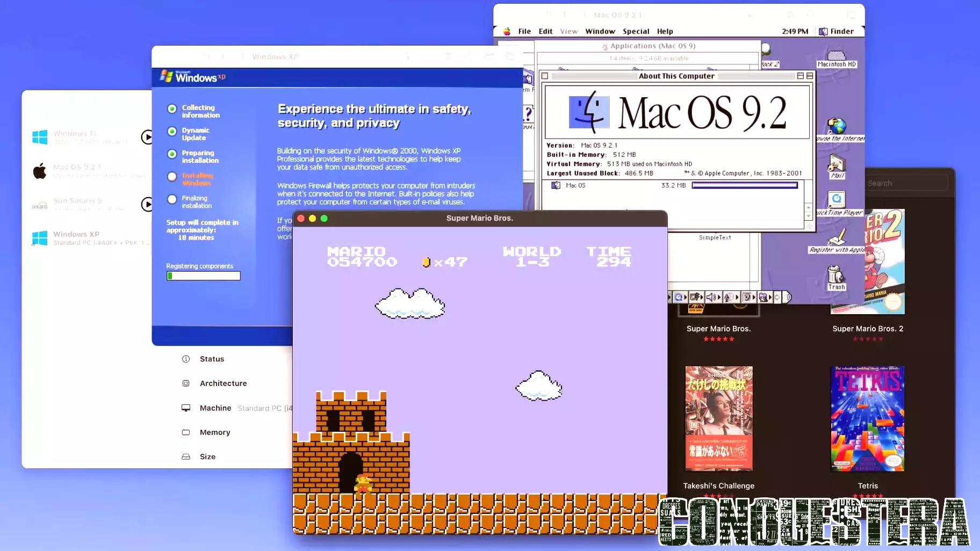Open the Register with Apple icon
The image size is (980, 551).
(837, 241)
